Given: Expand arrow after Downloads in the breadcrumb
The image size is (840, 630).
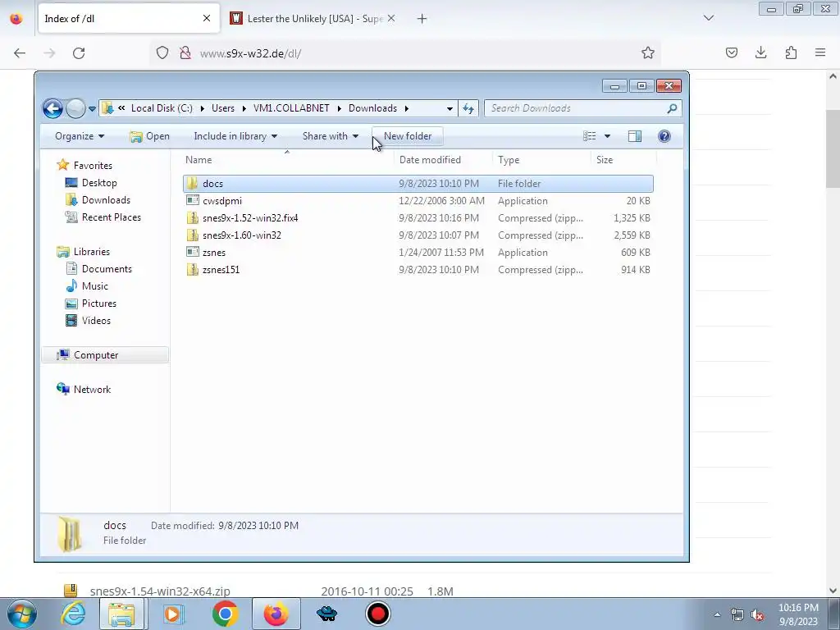Looking at the screenshot, I should 407,108.
